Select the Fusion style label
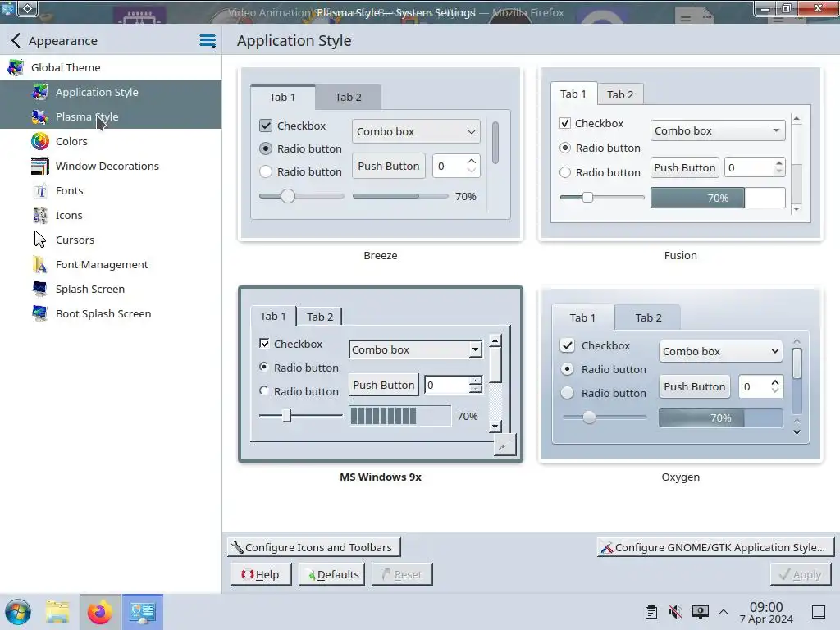Viewport: 840px width, 630px height. click(x=680, y=256)
